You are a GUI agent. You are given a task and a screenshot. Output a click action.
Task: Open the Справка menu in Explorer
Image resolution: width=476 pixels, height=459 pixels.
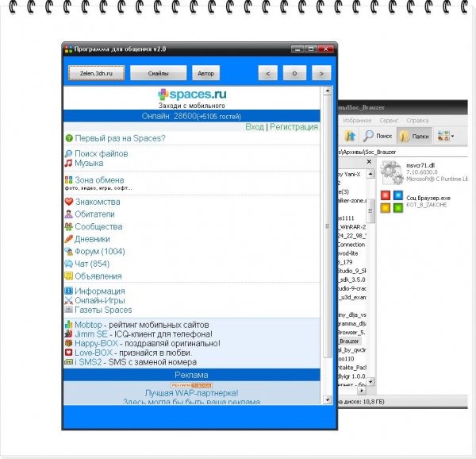coord(417,121)
